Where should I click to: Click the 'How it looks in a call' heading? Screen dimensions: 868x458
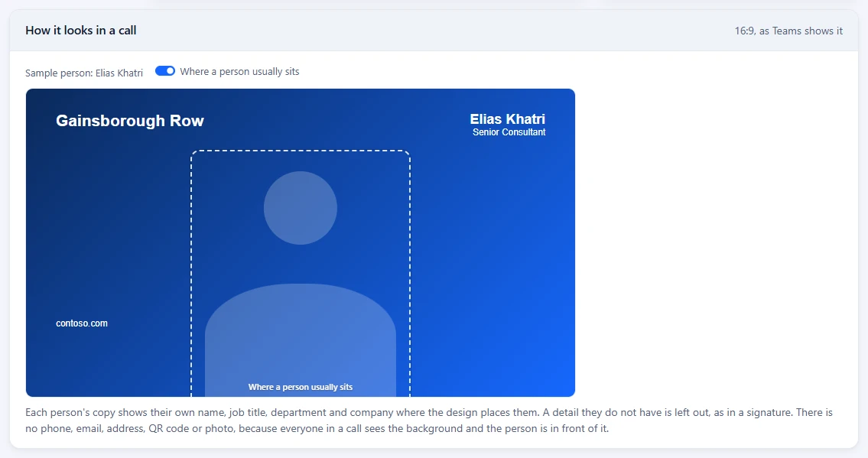[x=81, y=31]
